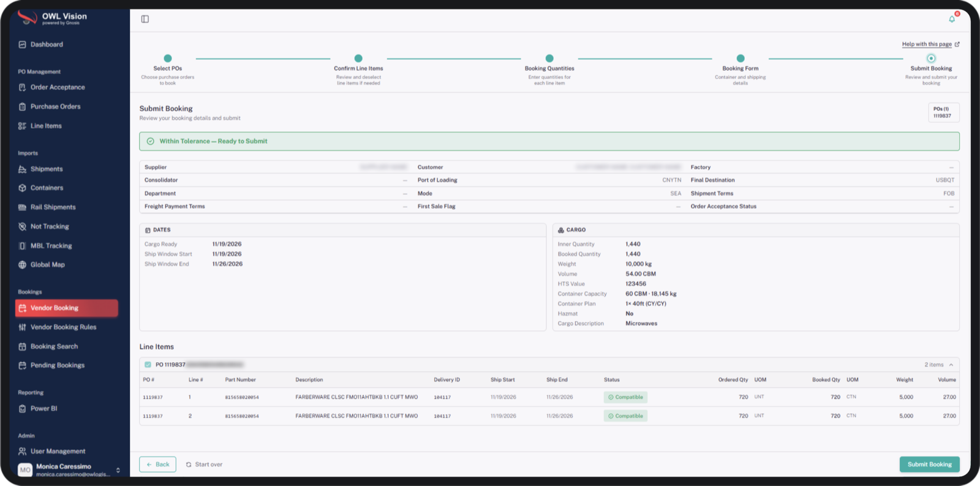Click the Ship Window End date 11/26/2026
Screen dimensions: 980x486
[227, 264]
